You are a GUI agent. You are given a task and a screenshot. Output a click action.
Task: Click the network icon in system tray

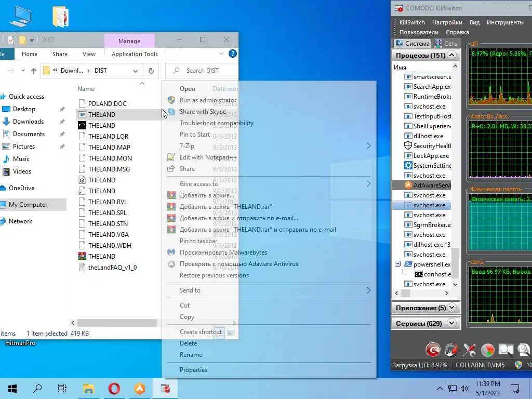[x=453, y=389]
